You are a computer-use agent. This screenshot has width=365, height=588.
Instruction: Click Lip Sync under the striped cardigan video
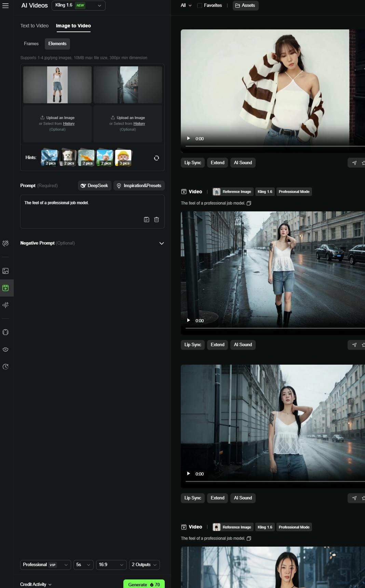pos(193,163)
